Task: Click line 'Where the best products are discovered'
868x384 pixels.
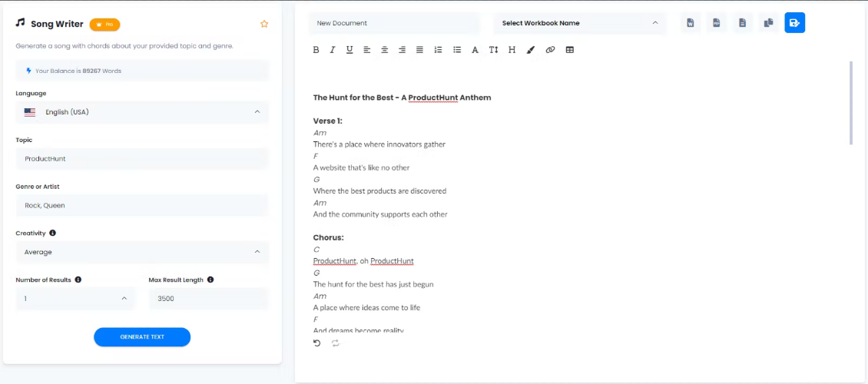Action: 379,191
